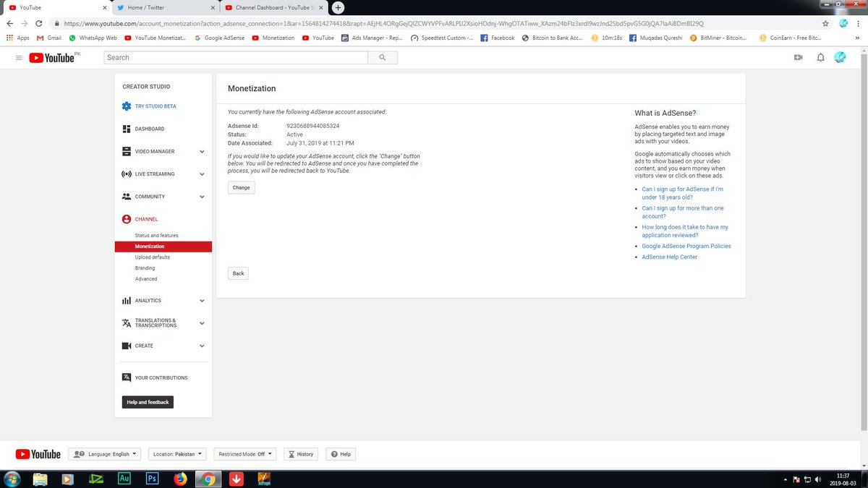Bookmark this page with the star icon
This screenshot has height=488, width=868.
point(825,23)
